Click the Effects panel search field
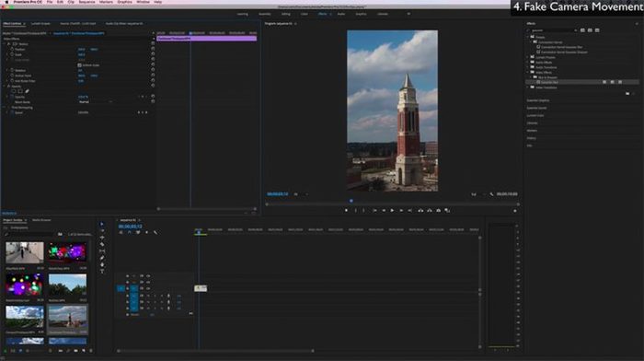Screen dimensions: 644x361 pos(552,30)
